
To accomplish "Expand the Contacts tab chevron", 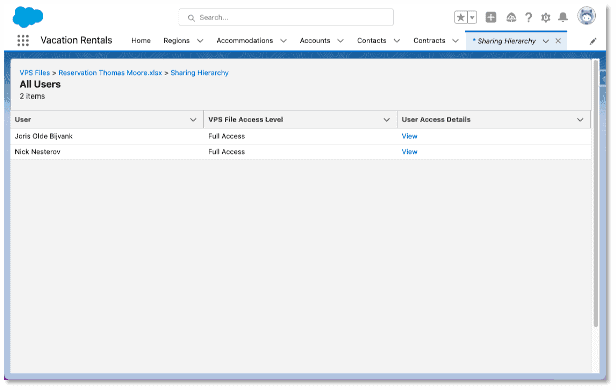I will point(397,40).
